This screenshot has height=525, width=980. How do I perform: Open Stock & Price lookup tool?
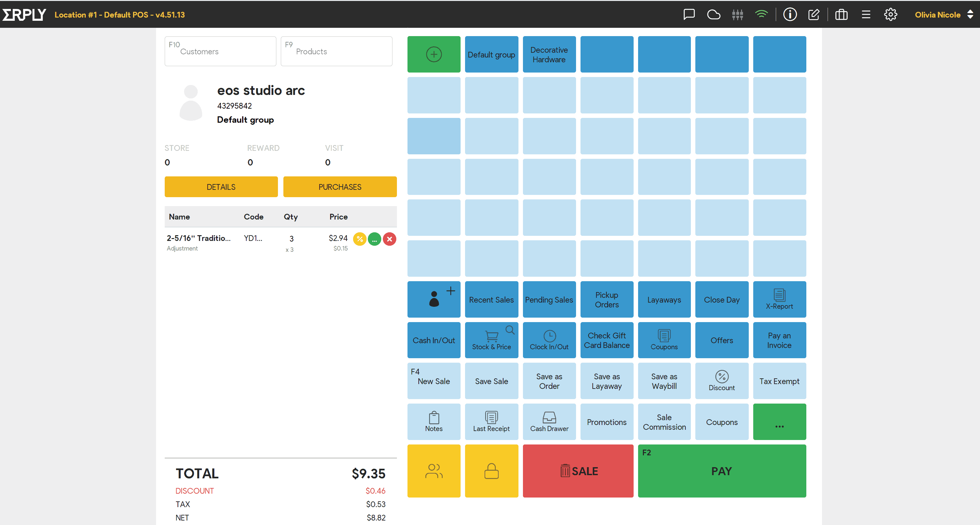(x=491, y=340)
